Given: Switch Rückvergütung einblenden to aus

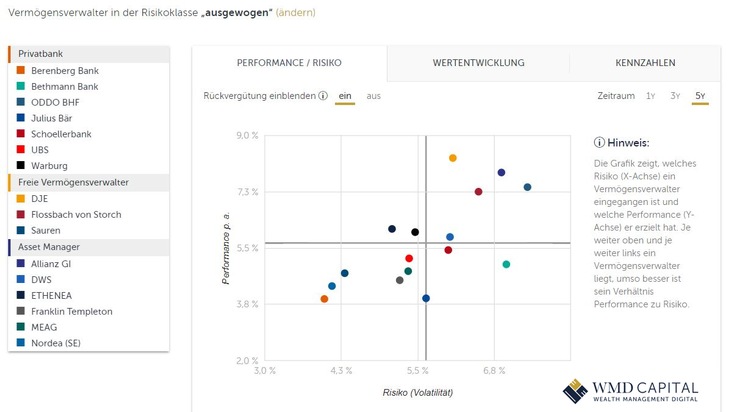Looking at the screenshot, I should click(x=373, y=96).
